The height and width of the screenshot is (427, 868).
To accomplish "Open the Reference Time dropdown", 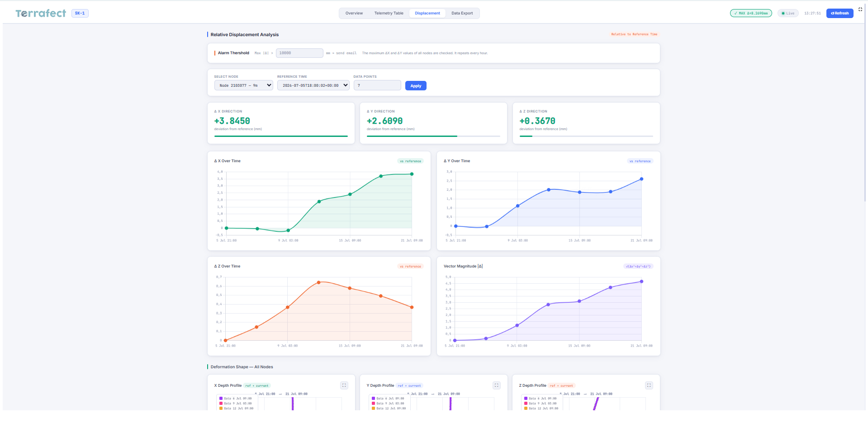I will [x=313, y=85].
